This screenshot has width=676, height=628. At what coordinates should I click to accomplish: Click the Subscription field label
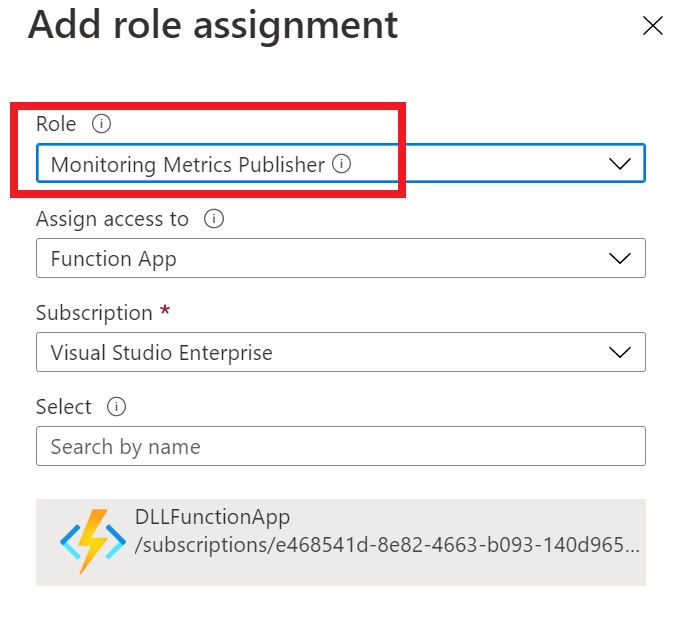point(94,313)
